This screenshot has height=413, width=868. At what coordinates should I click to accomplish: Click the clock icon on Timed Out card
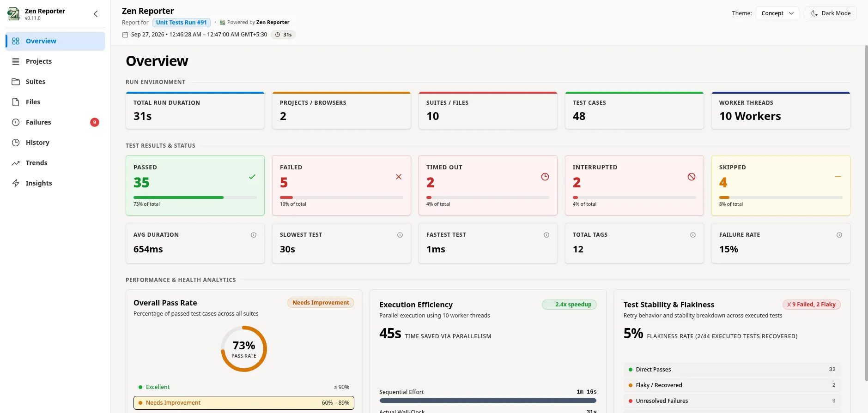[x=545, y=177]
